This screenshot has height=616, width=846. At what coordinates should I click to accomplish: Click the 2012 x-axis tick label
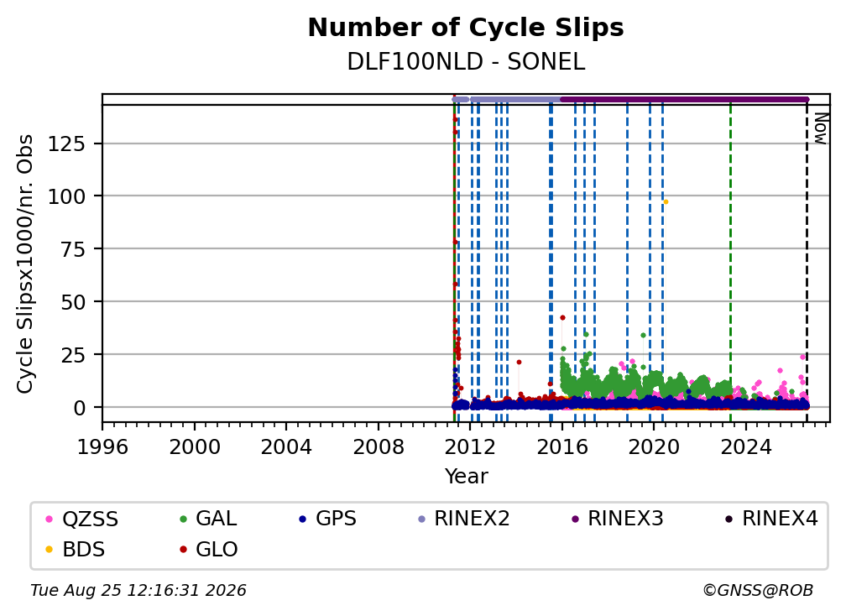[471, 446]
